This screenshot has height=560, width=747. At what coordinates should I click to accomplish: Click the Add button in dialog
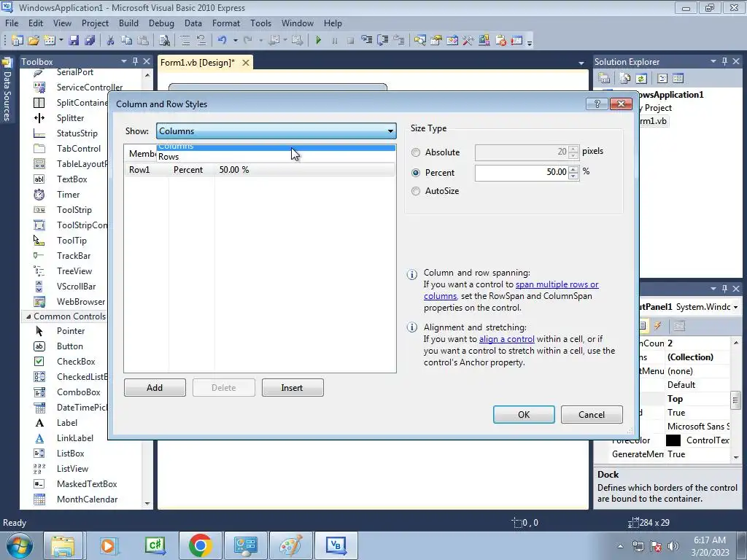pos(155,388)
